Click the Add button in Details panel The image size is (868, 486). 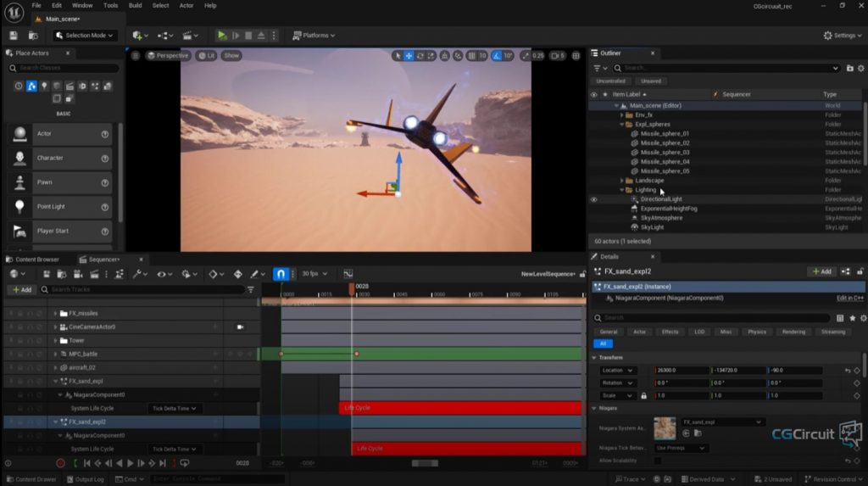821,271
